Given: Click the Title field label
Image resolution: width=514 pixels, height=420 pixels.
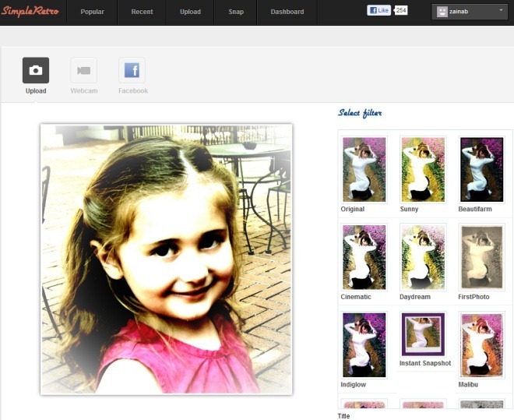Looking at the screenshot, I should [x=344, y=416].
